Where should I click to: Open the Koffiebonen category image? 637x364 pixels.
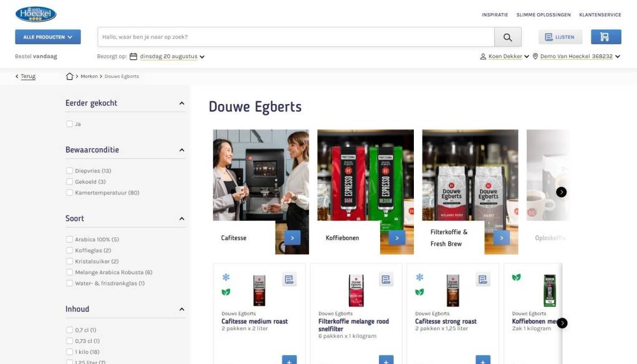[366, 175]
